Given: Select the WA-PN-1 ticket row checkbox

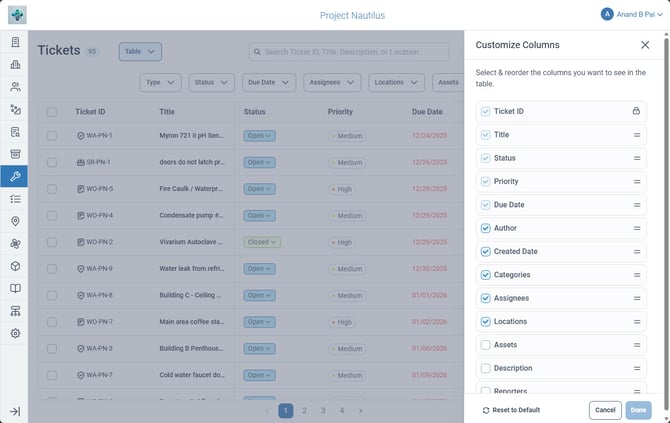Looking at the screenshot, I should [52, 136].
